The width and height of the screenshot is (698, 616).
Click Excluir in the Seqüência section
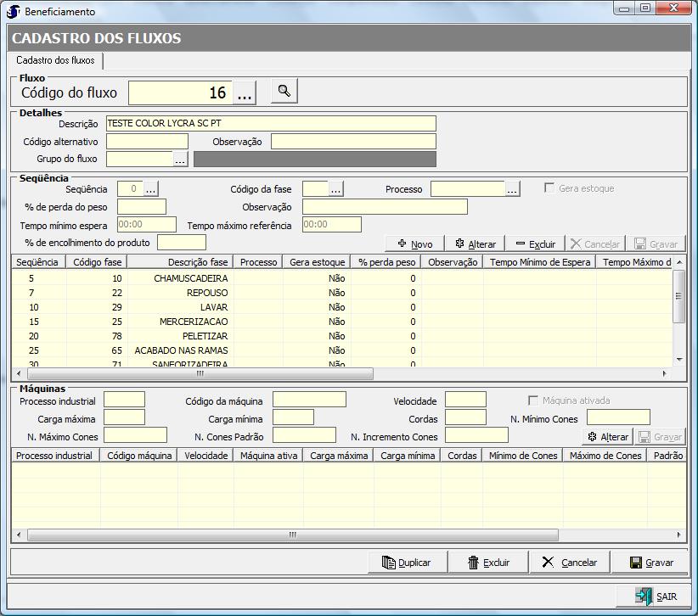(x=535, y=244)
